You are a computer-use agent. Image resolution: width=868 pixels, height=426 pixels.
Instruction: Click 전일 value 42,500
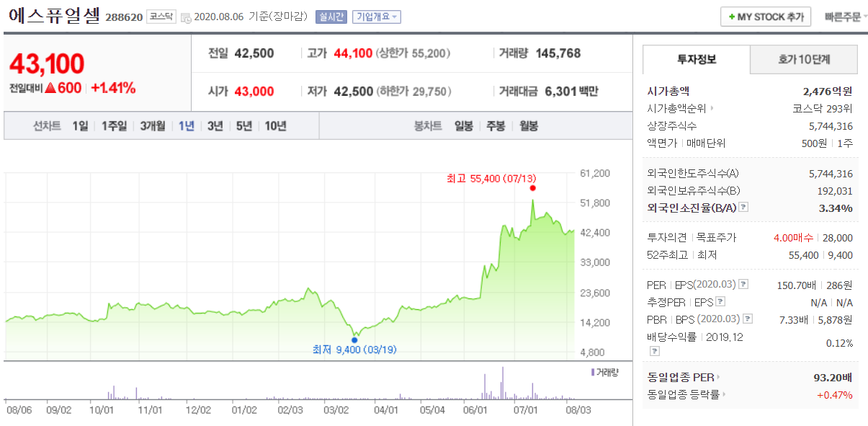(254, 53)
